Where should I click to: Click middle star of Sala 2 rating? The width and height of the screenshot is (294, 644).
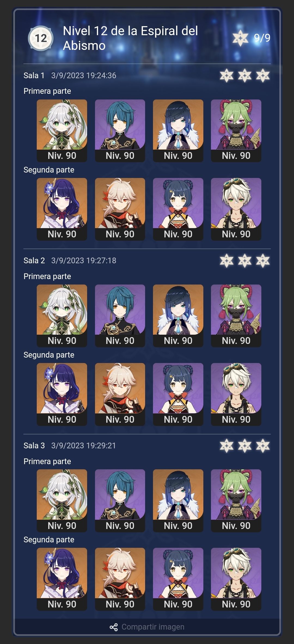click(x=245, y=261)
